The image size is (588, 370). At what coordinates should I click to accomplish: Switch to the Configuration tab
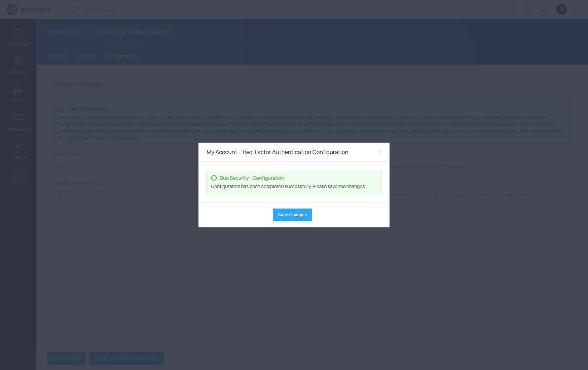[121, 55]
